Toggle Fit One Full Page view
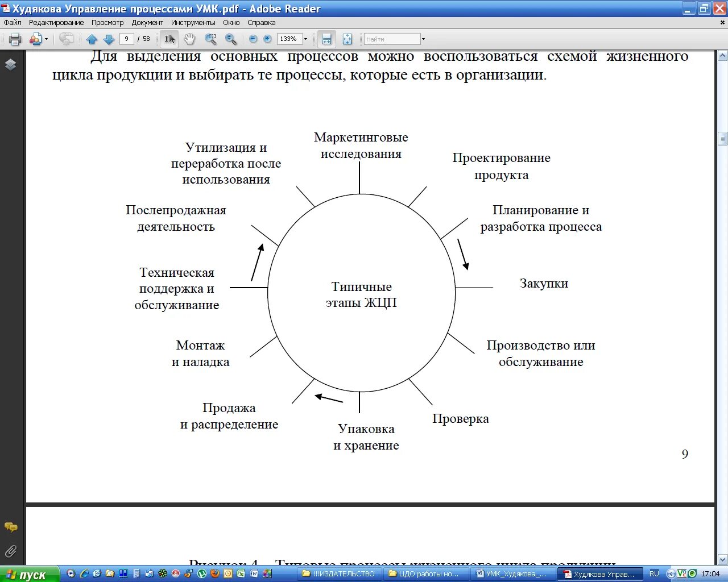The image size is (728, 582). tap(347, 39)
